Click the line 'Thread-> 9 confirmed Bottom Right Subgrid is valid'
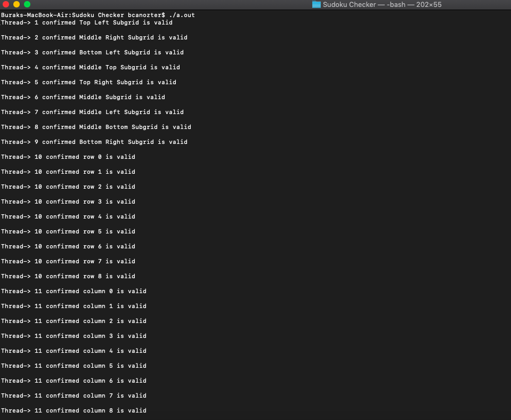The height and width of the screenshot is (420, 511). pyautogui.click(x=94, y=142)
